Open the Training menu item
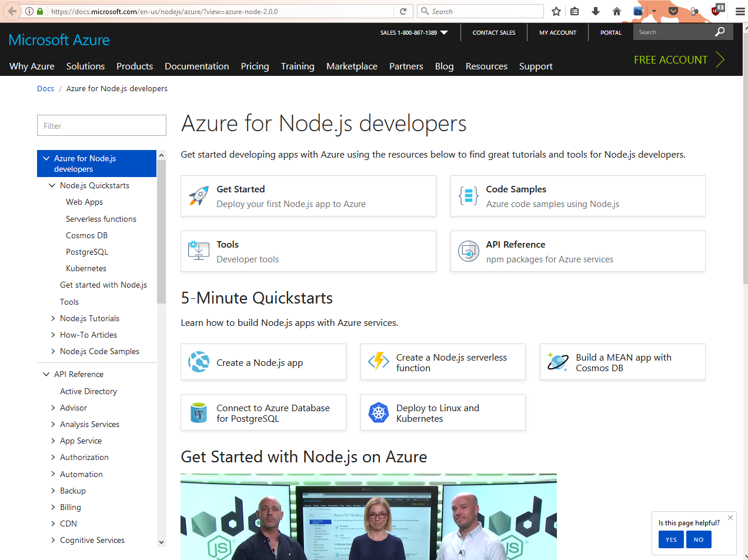This screenshot has height=560, width=748. pos(298,66)
